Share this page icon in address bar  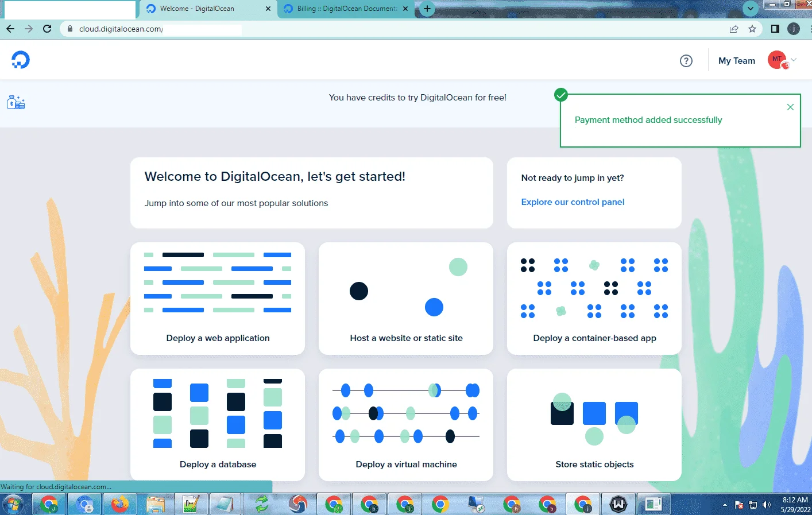pyautogui.click(x=734, y=29)
